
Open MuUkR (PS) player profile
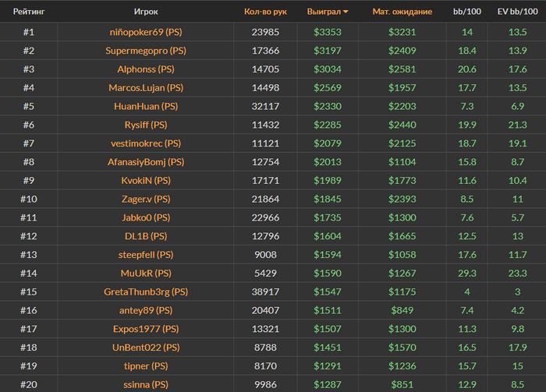[x=146, y=274]
